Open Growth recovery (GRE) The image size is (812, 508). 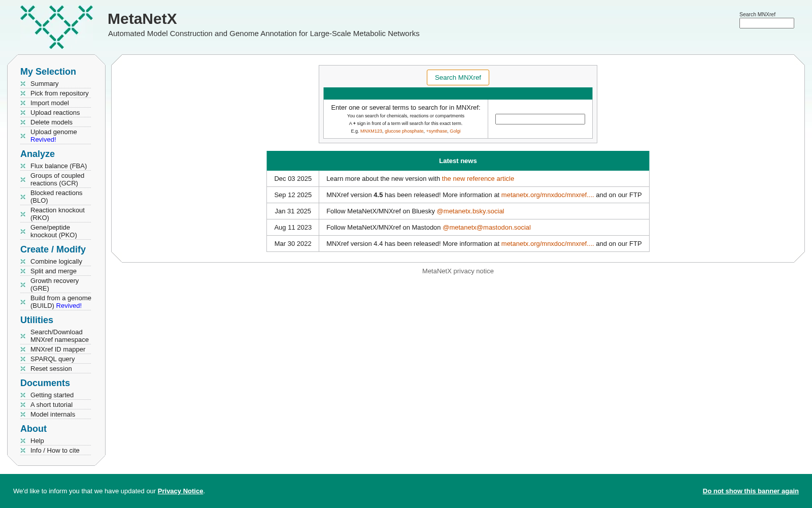point(54,284)
